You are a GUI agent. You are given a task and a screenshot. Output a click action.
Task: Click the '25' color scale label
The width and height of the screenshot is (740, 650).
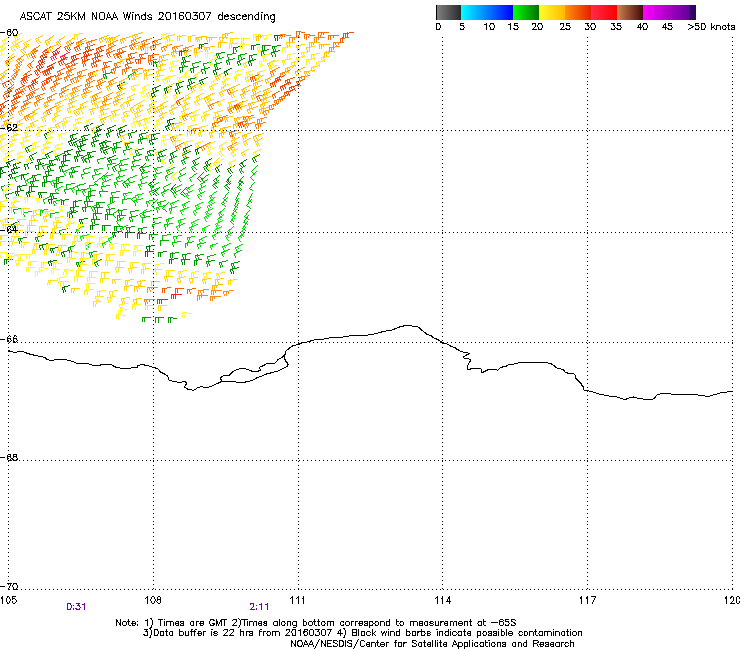[565, 27]
